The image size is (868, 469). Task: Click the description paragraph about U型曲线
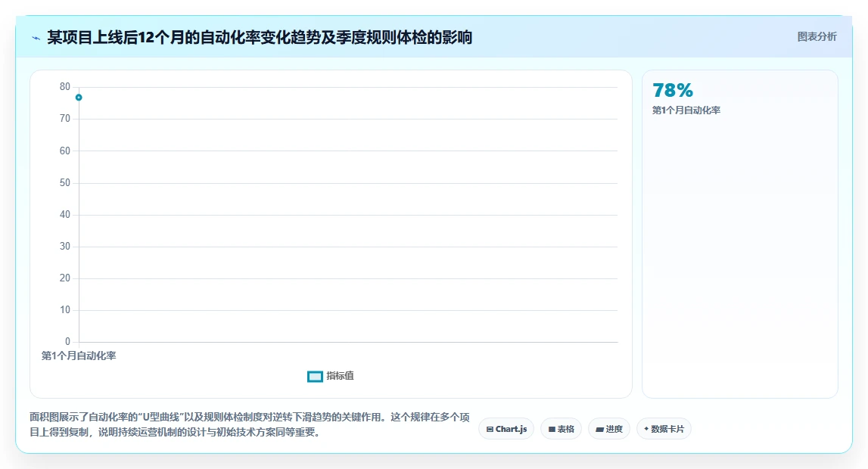[250, 424]
